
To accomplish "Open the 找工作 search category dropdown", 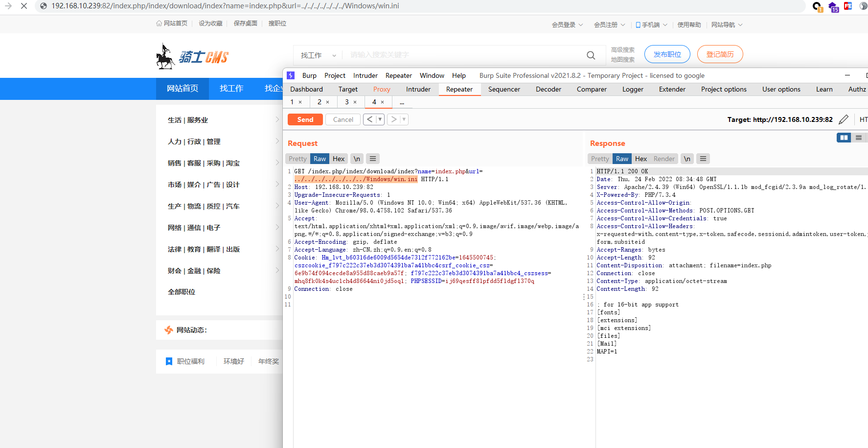I will [x=317, y=55].
